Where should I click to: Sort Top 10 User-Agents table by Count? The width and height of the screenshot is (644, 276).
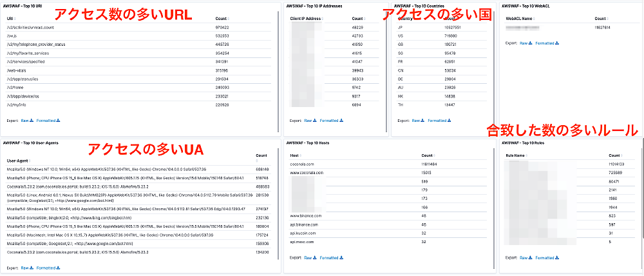point(261,158)
